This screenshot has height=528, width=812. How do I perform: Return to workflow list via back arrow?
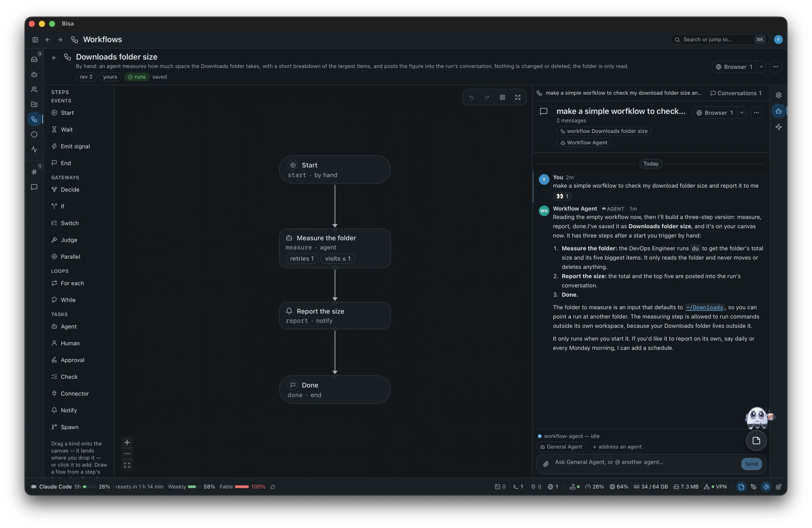click(54, 58)
